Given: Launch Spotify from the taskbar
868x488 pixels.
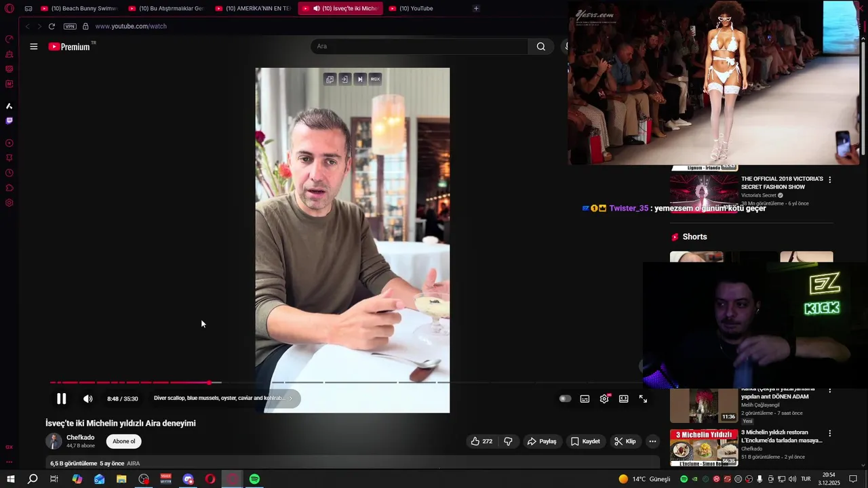Looking at the screenshot, I should [254, 479].
